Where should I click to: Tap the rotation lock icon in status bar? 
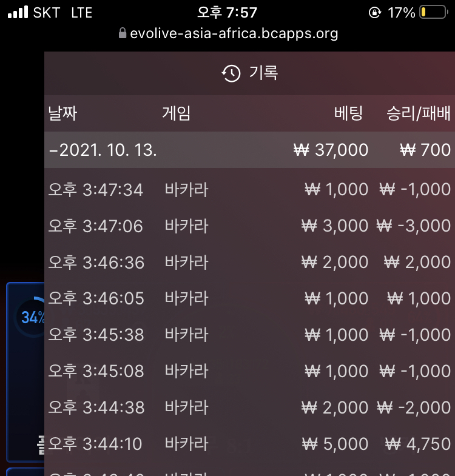pyautogui.click(x=375, y=13)
